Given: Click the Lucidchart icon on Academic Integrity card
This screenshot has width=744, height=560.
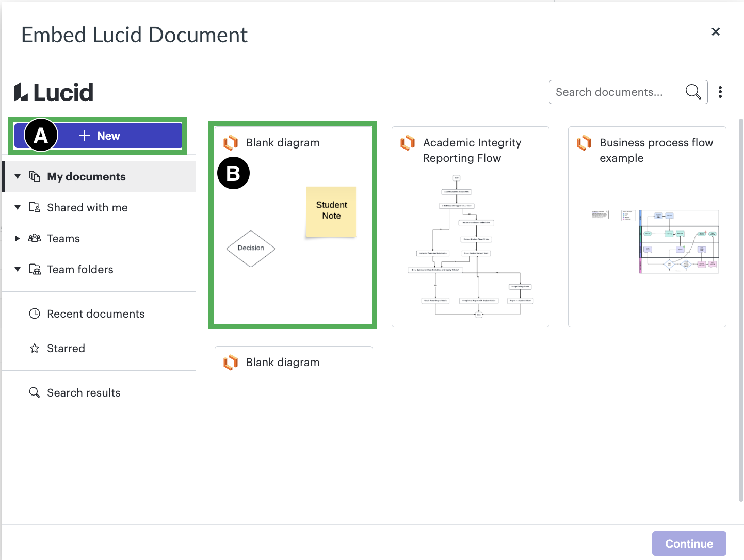Looking at the screenshot, I should click(408, 143).
